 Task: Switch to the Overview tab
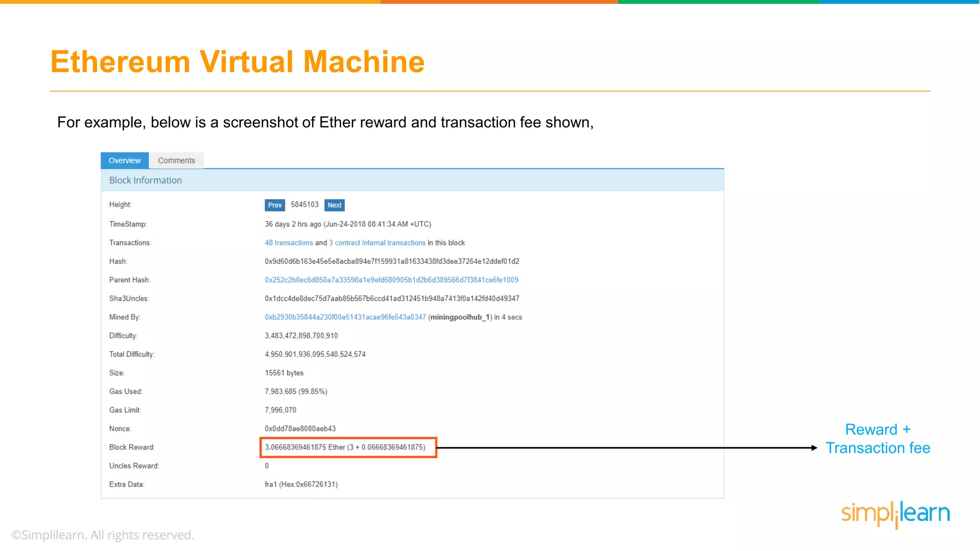(x=124, y=160)
